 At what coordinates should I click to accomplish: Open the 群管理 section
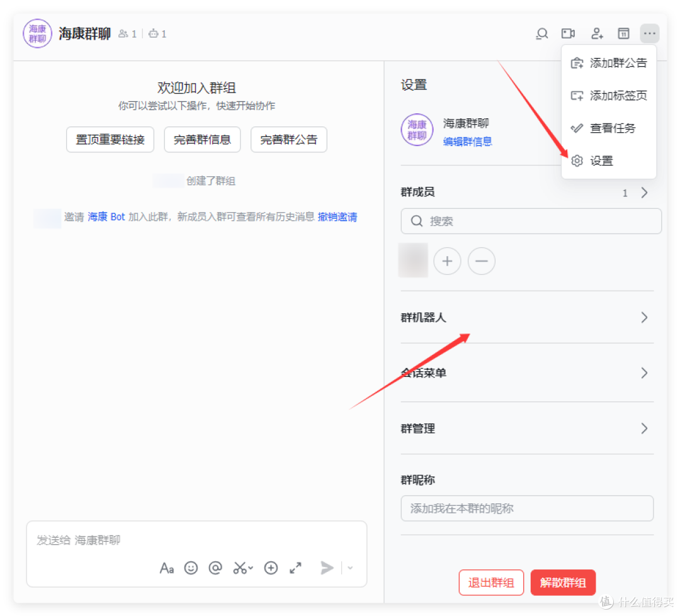click(527, 428)
